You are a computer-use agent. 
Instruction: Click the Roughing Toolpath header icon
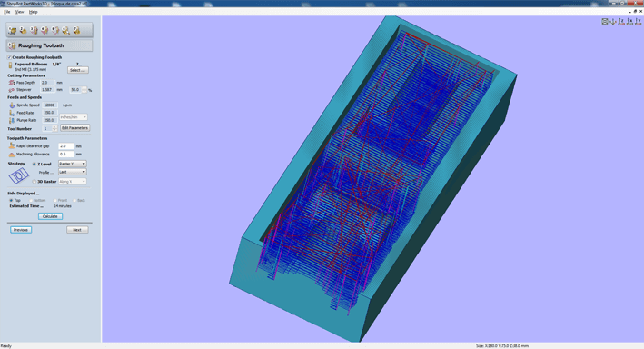(12, 45)
